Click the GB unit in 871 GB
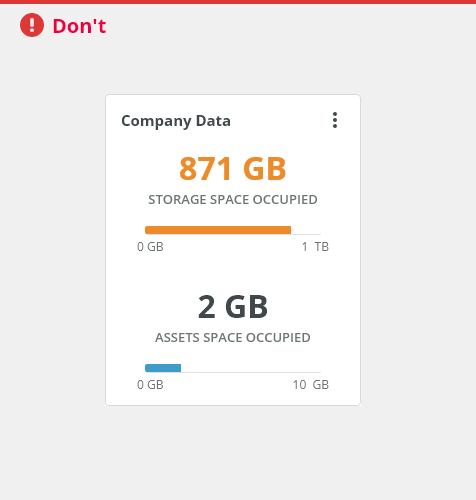476x500 pixels. coord(265,169)
